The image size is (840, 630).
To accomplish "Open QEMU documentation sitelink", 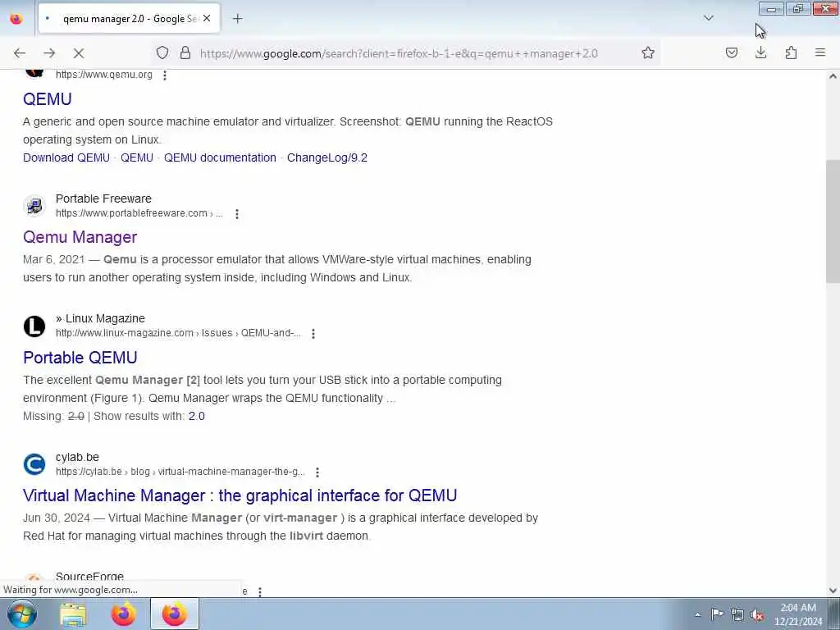I will (x=220, y=157).
